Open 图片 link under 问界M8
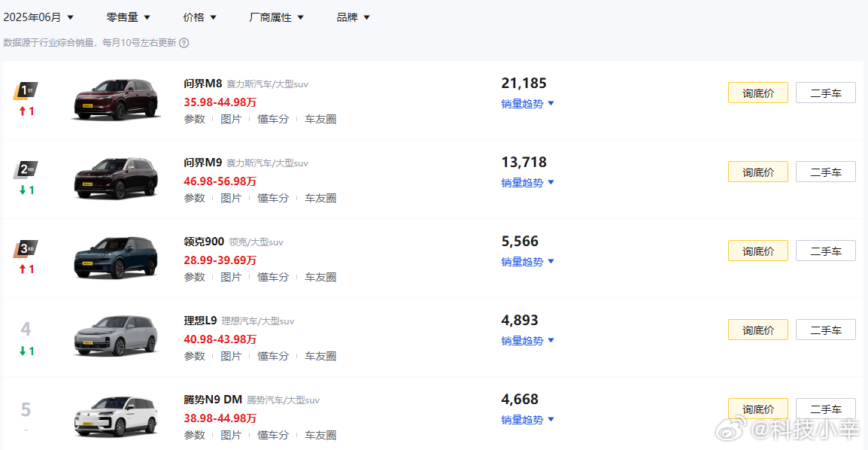This screenshot has width=868, height=450. [x=231, y=119]
